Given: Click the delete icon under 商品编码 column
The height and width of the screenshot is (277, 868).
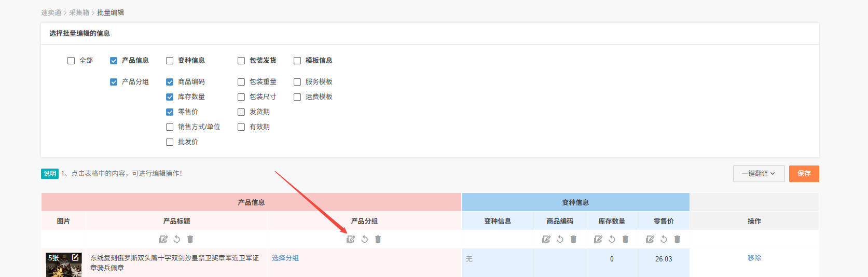Looking at the screenshot, I should pyautogui.click(x=573, y=239).
